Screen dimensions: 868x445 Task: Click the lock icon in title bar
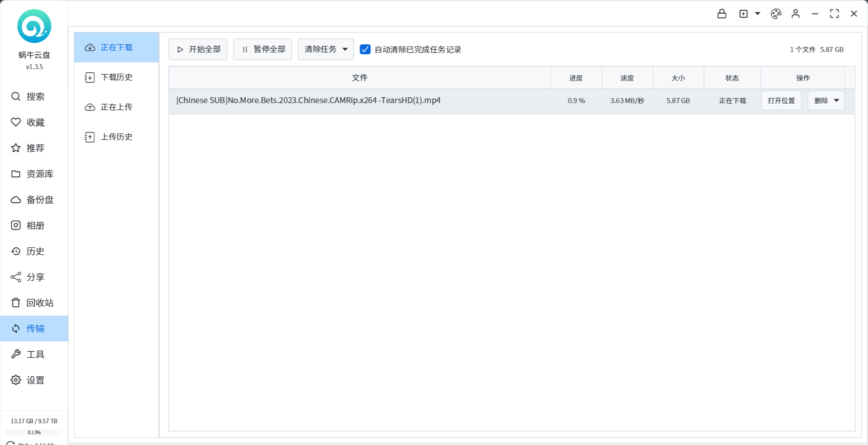(x=722, y=14)
